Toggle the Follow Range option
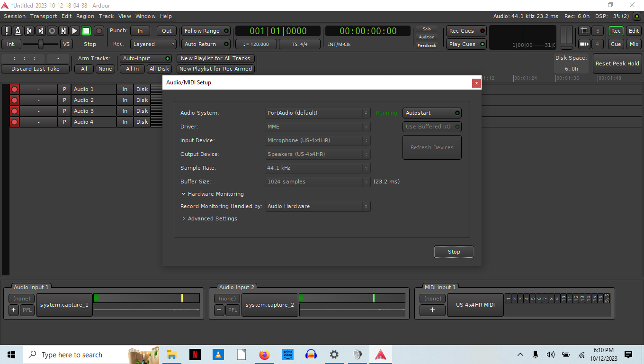This screenshot has height=364, width=644. 206,31
